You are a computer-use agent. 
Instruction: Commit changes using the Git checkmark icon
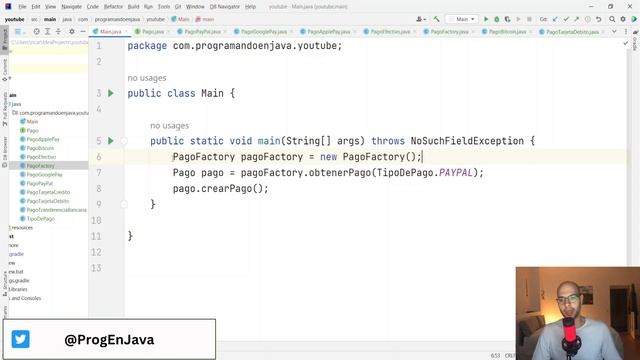point(566,19)
